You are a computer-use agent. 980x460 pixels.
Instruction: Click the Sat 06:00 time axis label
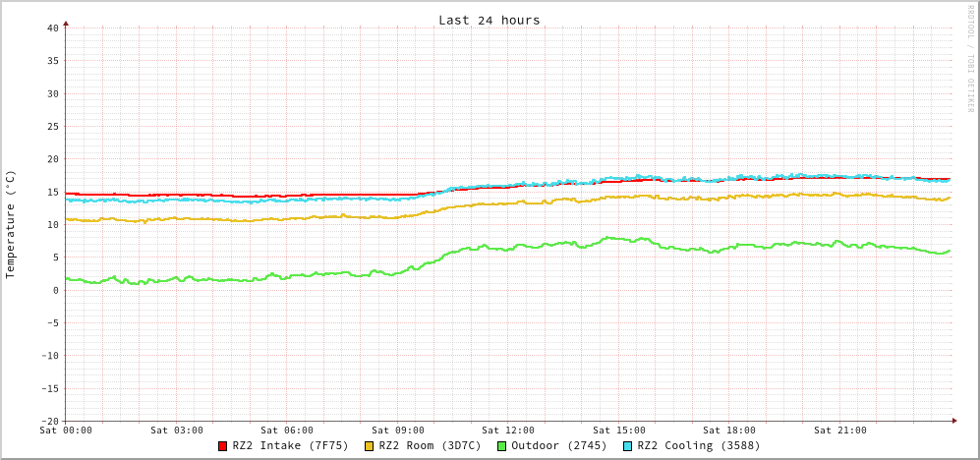tap(287, 431)
